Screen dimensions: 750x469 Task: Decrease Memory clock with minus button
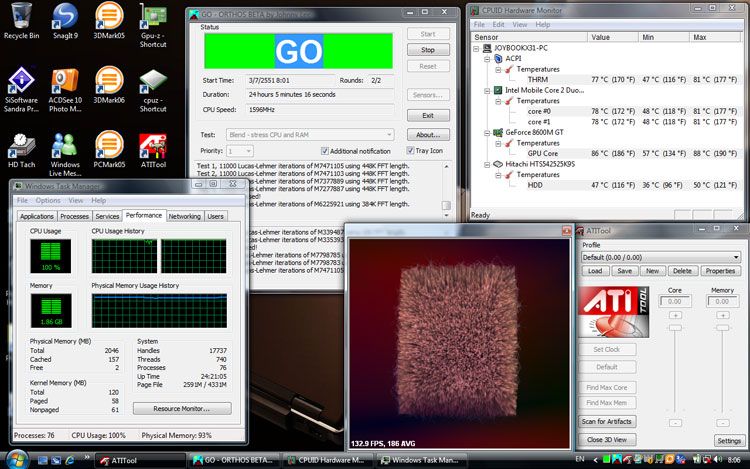click(723, 423)
